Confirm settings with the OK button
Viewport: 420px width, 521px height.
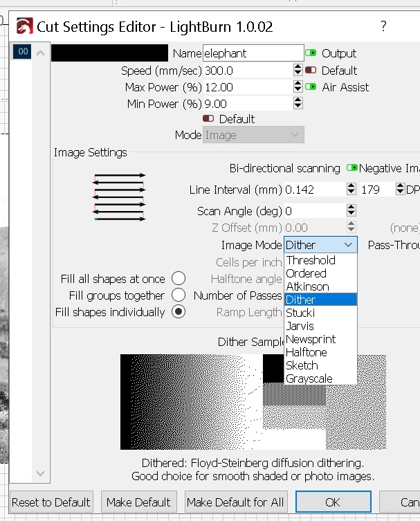click(x=334, y=502)
